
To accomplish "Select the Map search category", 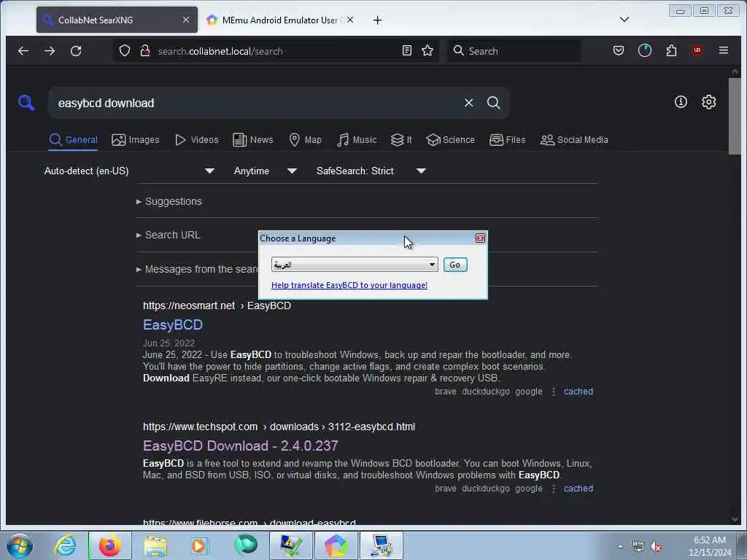I will click(x=306, y=140).
